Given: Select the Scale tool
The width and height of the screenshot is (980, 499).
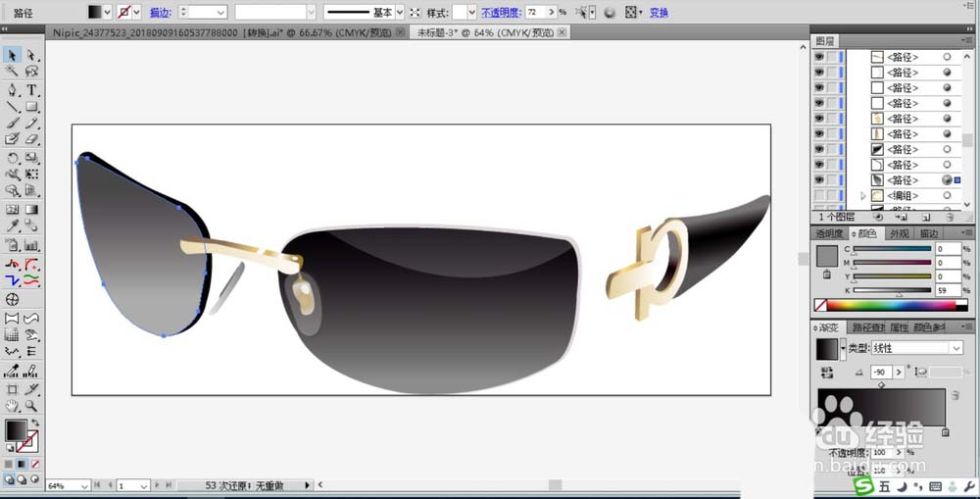Looking at the screenshot, I should (30, 158).
